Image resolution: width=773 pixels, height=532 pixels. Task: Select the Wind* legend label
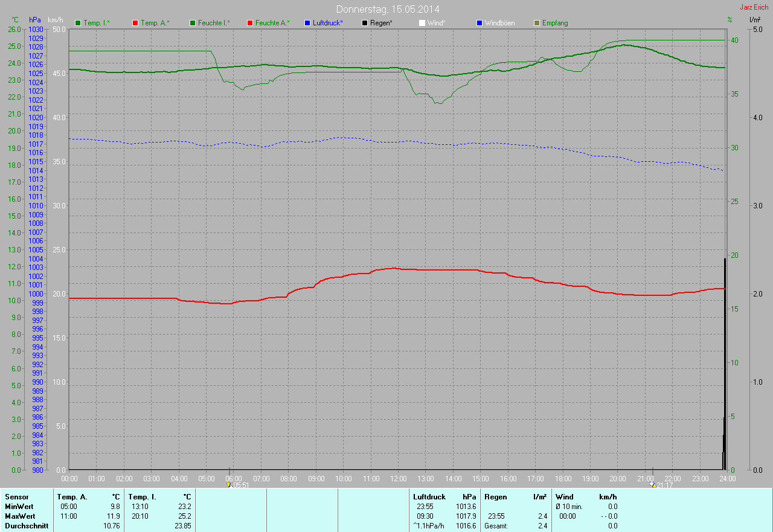[x=437, y=23]
